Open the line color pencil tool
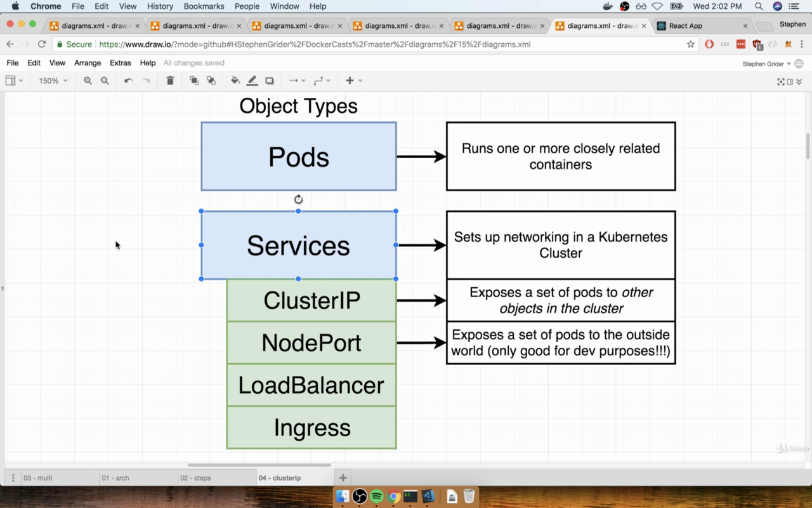 coord(252,81)
